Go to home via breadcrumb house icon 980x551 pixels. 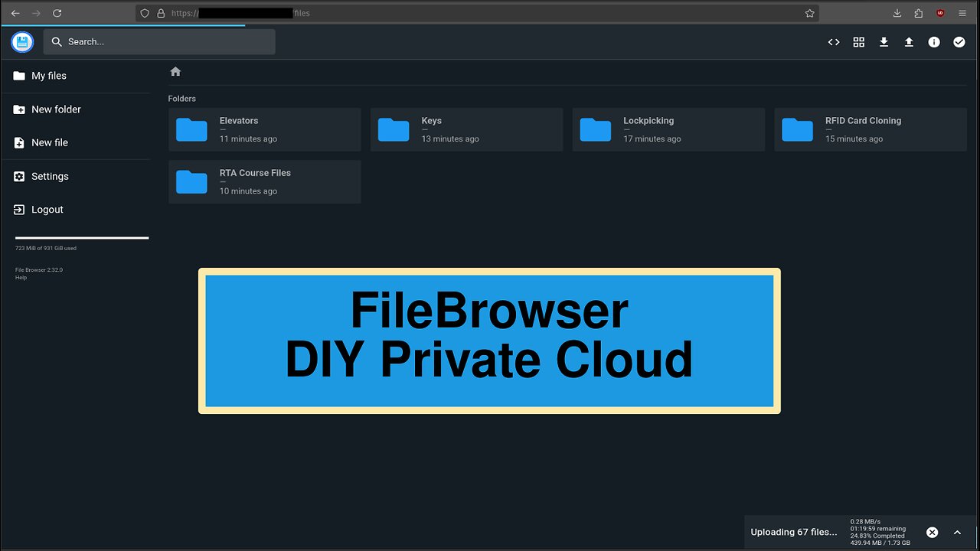[175, 71]
